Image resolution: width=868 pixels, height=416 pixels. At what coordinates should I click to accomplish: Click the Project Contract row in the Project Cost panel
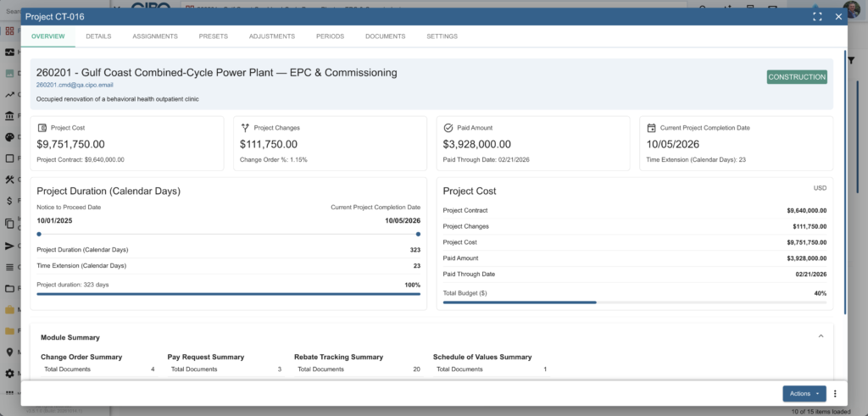tap(634, 211)
